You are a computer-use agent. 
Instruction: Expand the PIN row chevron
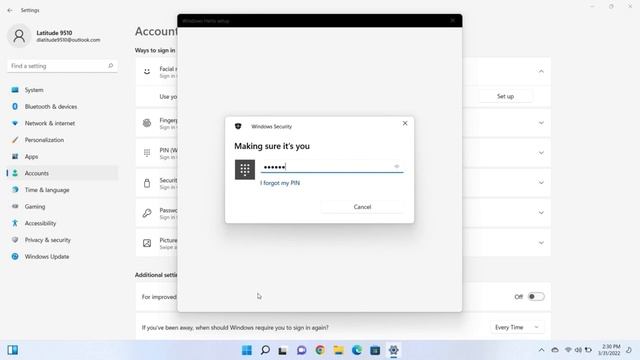[x=541, y=153]
